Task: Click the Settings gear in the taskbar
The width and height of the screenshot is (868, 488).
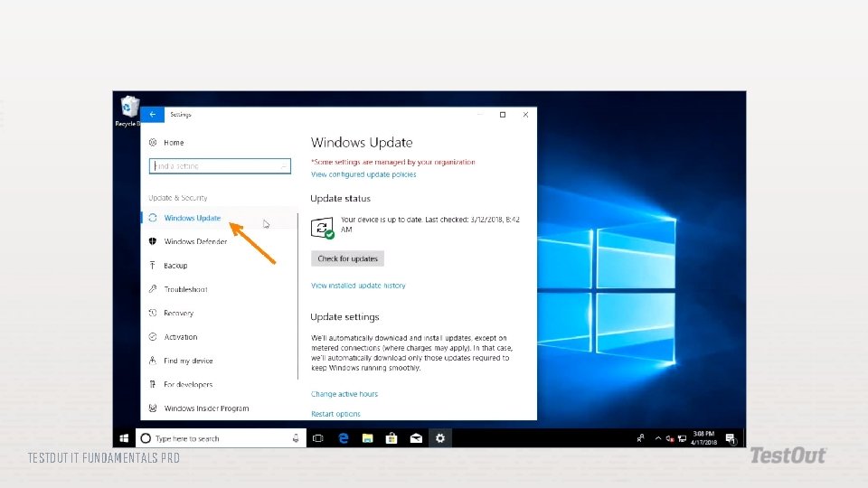Action: 440,438
